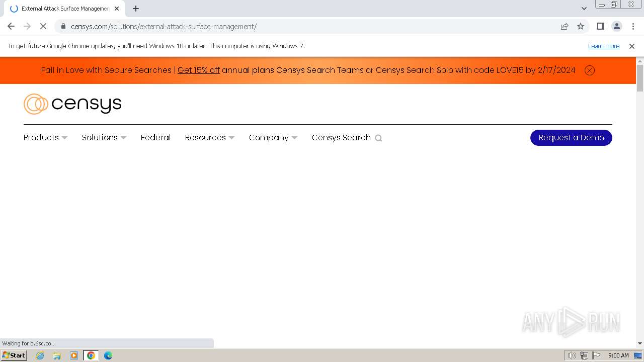The image size is (644, 362).
Task: Click the Censys logo
Action: click(x=72, y=104)
